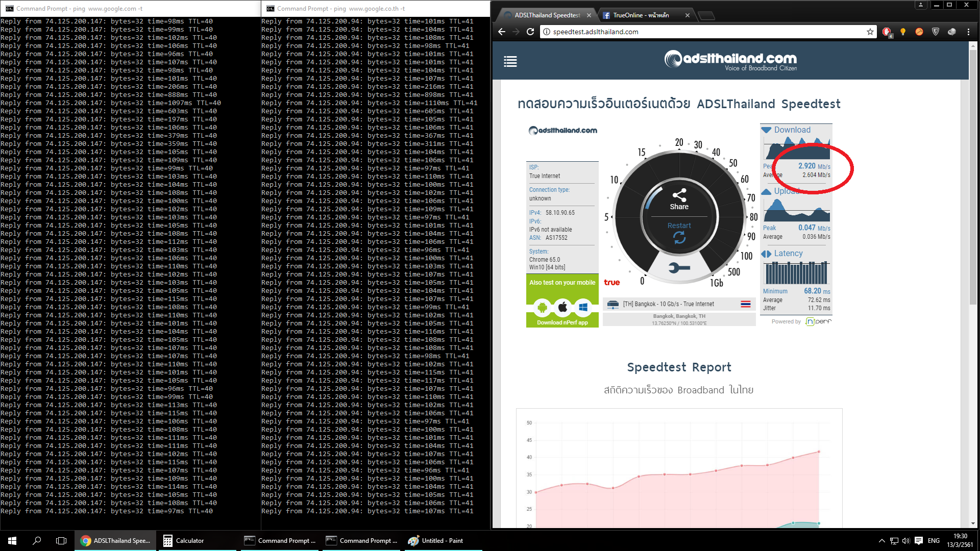Image resolution: width=980 pixels, height=551 pixels.
Task: Open the Windows Start menu
Action: tap(12, 541)
